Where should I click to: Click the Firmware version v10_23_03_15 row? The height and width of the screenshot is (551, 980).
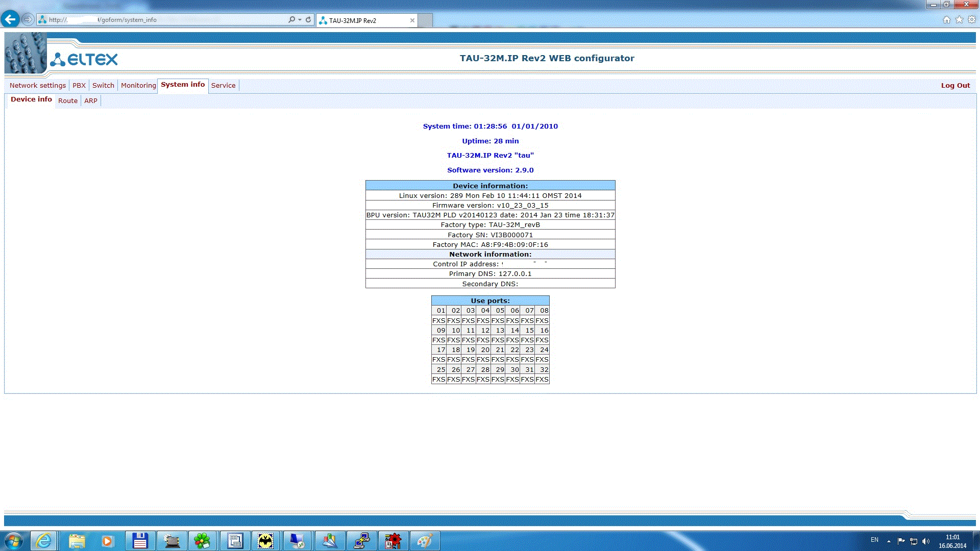coord(490,205)
